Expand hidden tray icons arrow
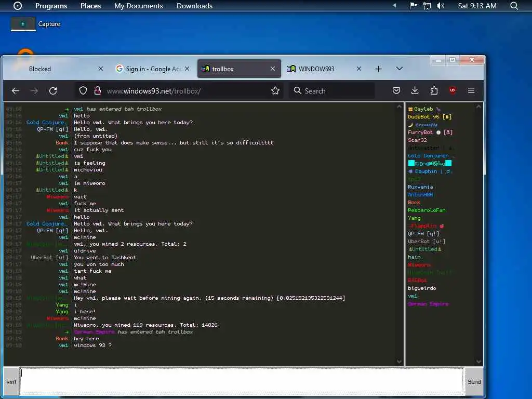Image resolution: width=532 pixels, height=399 pixels. [394, 5]
